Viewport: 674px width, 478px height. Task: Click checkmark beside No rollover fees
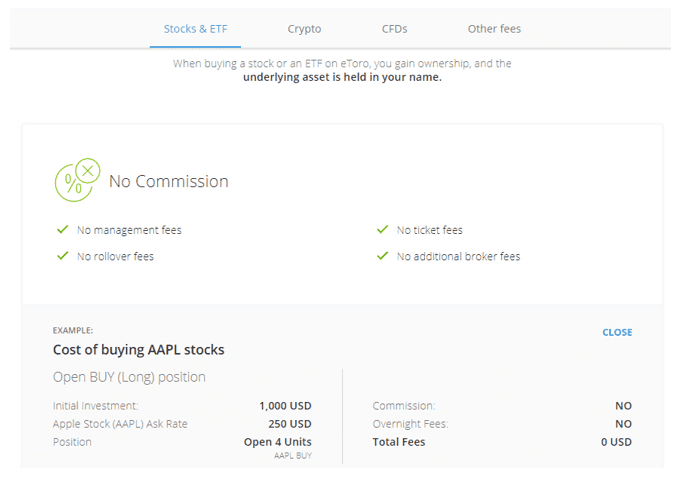coord(63,255)
